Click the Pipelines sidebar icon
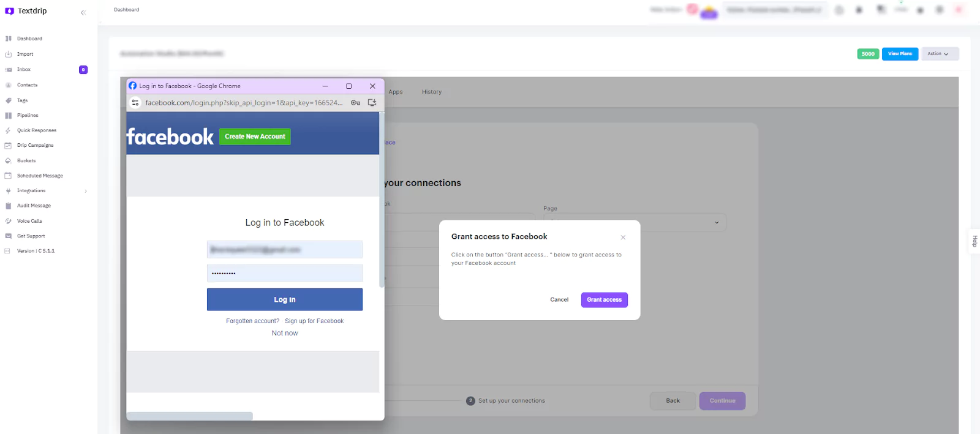The width and height of the screenshot is (980, 434). 9,116
